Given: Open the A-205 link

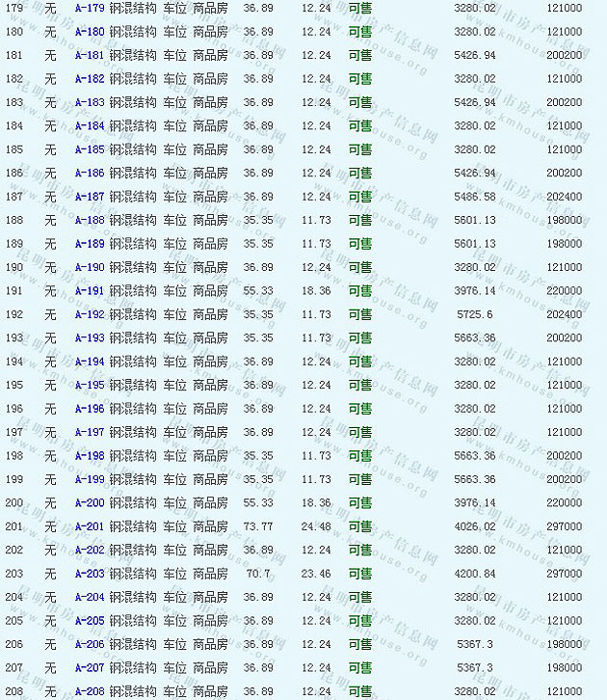Looking at the screenshot, I should pyautogui.click(x=90, y=621).
